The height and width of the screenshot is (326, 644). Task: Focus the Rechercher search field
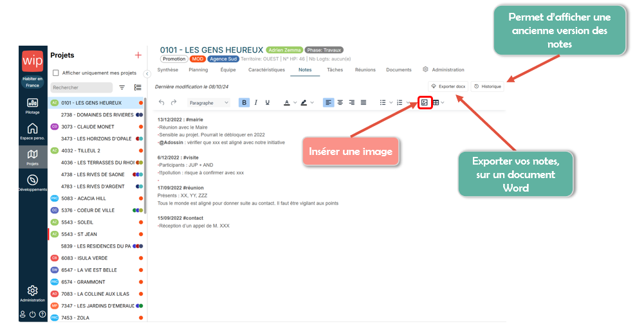(x=81, y=87)
